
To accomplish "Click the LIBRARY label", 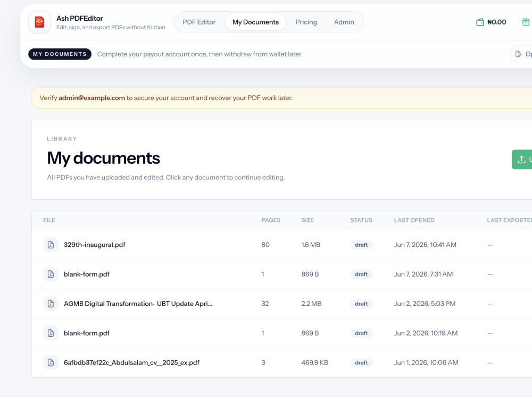I will (x=62, y=139).
